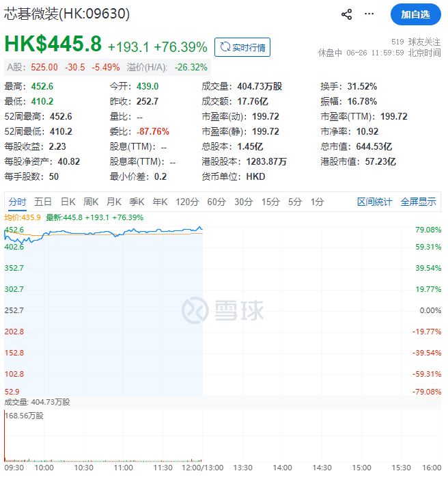Click the 79.08% axis label on chart

(x=428, y=230)
